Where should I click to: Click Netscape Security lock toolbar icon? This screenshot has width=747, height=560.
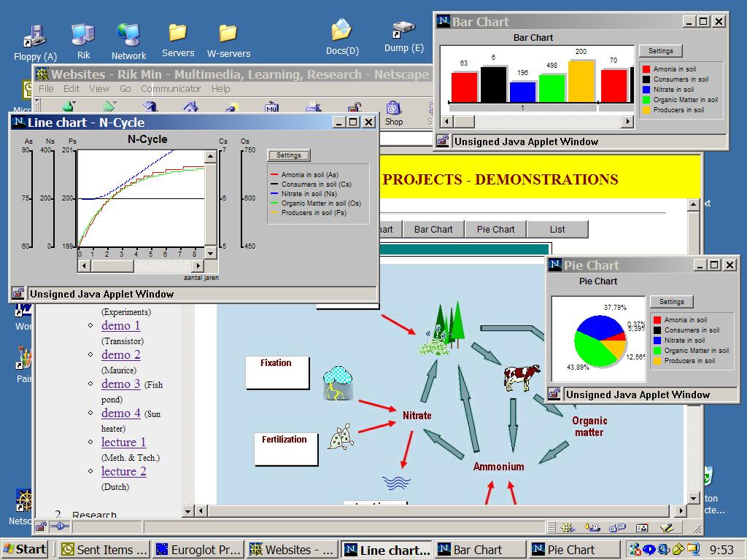(354, 106)
